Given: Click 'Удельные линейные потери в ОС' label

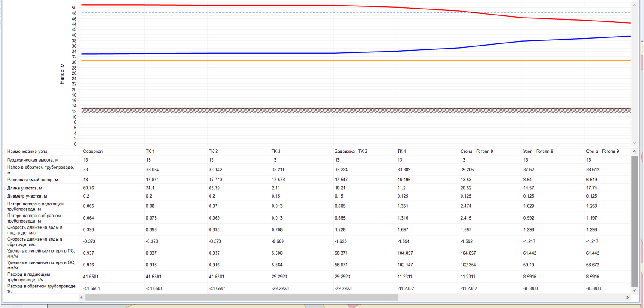Looking at the screenshot, I should [41, 265].
